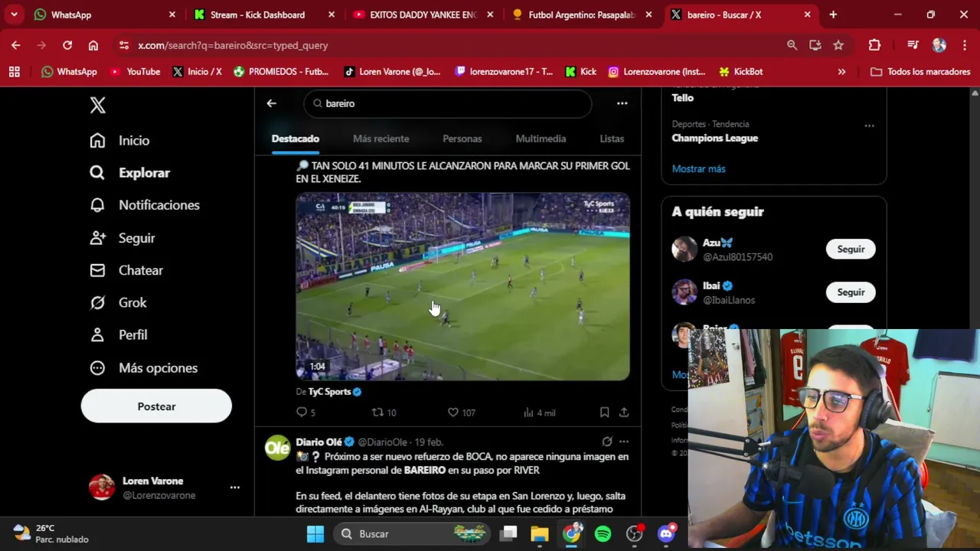Open Spotify from taskbar
Image resolution: width=980 pixels, height=551 pixels.
tap(603, 533)
